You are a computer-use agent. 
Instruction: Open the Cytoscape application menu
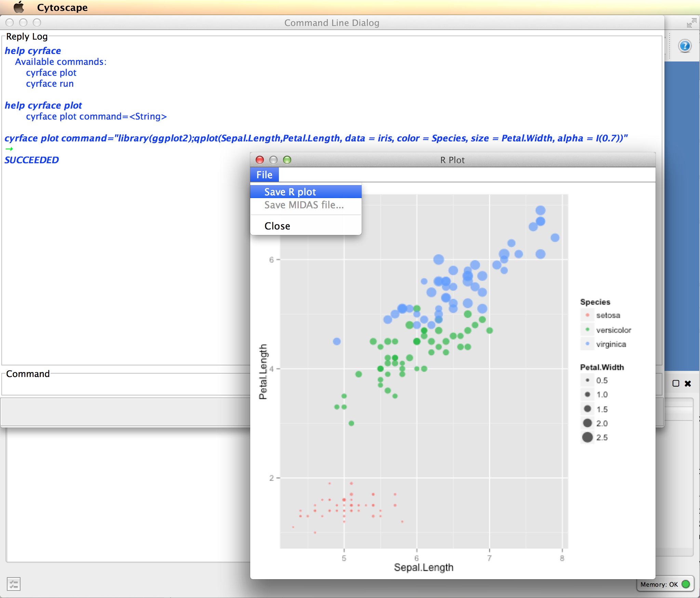[x=62, y=8]
